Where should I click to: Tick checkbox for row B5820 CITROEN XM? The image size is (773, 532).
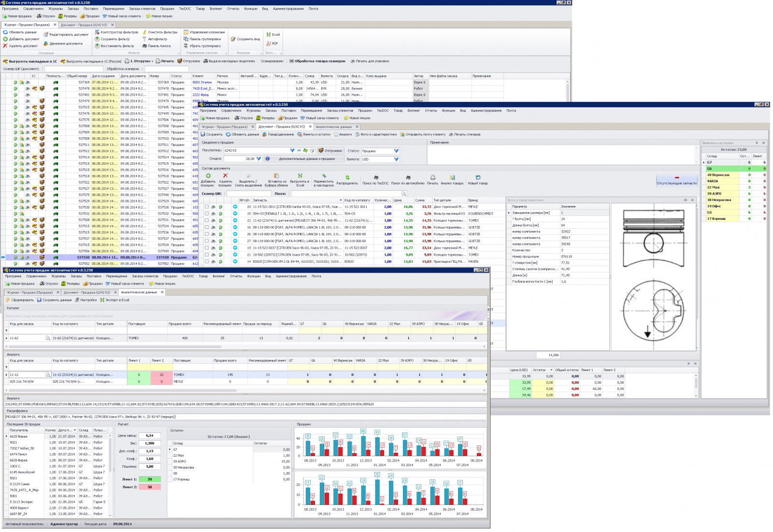pos(207,261)
